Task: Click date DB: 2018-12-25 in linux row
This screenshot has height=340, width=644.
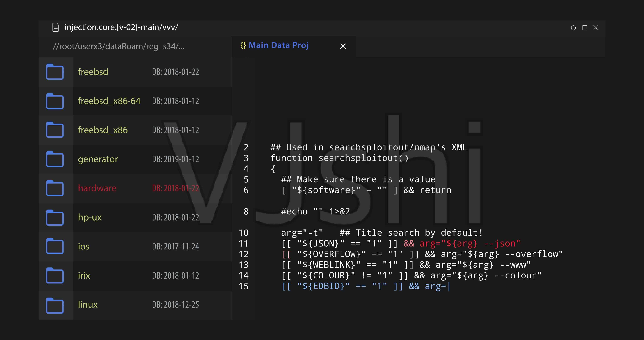Action: (175, 304)
